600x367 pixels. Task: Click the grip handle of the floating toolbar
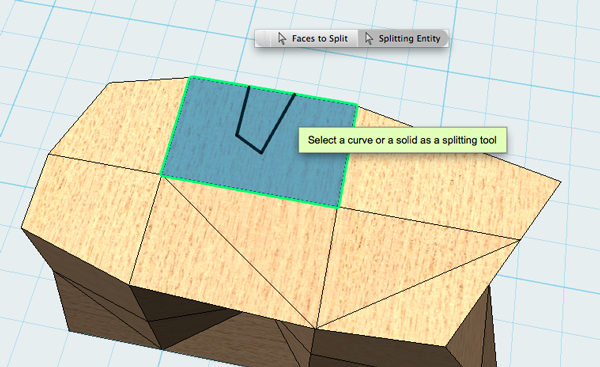263,39
